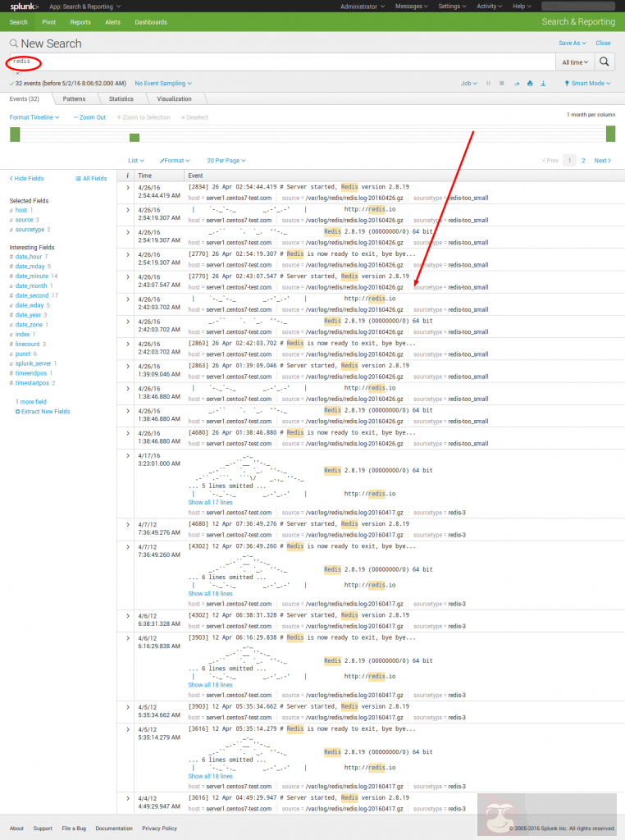Open the Job dropdown menu
Viewport: 625px width, 840px height.
pos(468,84)
